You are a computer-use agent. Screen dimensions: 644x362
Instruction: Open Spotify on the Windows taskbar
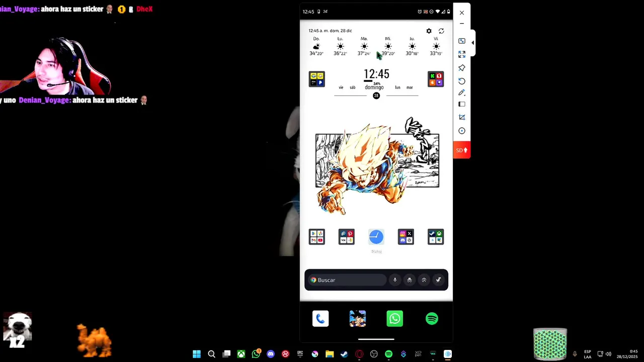pyautogui.click(x=388, y=354)
